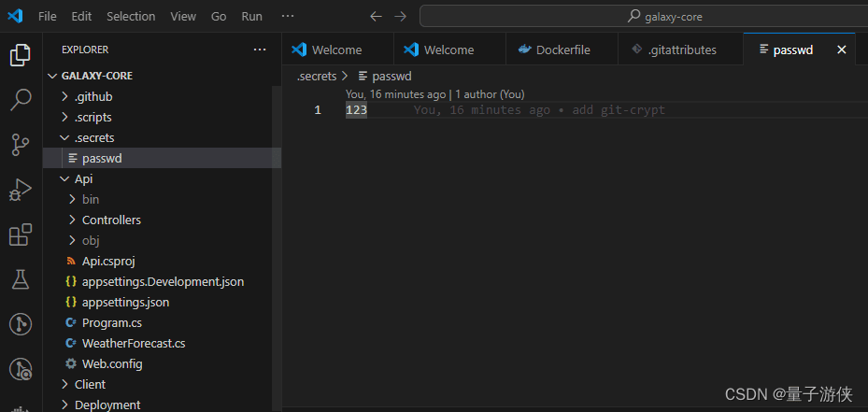Switch to the Dockerfile tab
The image size is (868, 412).
coord(562,50)
